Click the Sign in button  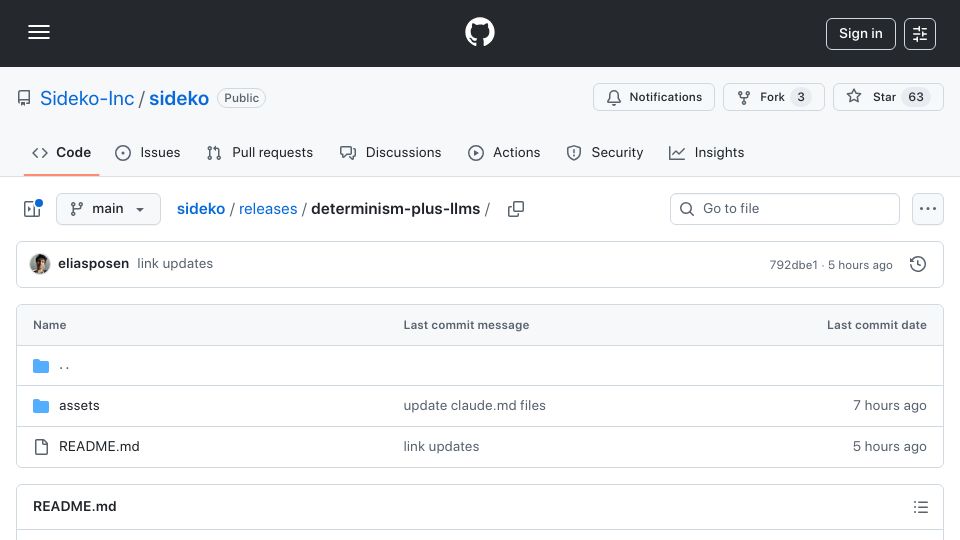[860, 34]
